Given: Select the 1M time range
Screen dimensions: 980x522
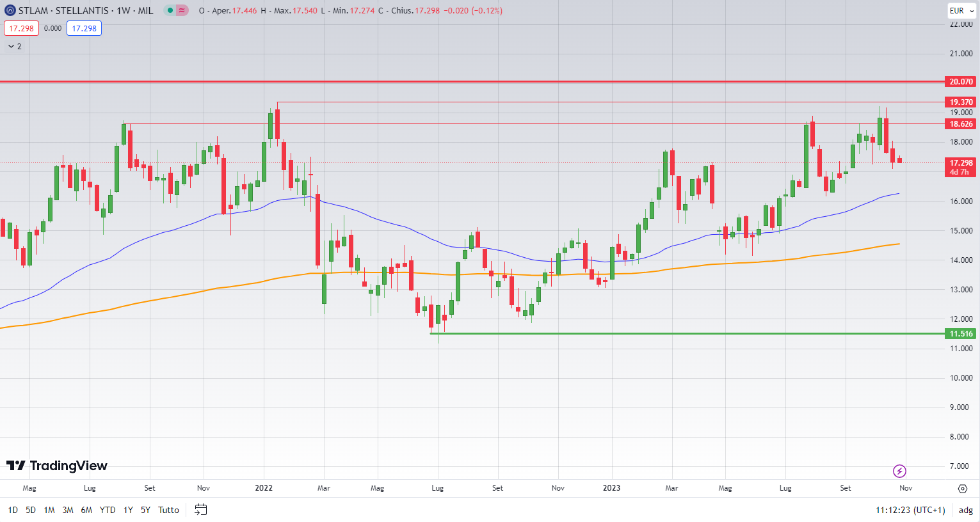Looking at the screenshot, I should tap(49, 510).
